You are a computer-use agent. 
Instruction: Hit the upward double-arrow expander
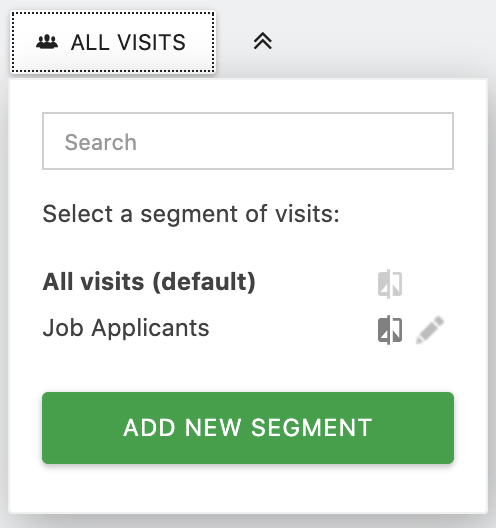coord(263,41)
